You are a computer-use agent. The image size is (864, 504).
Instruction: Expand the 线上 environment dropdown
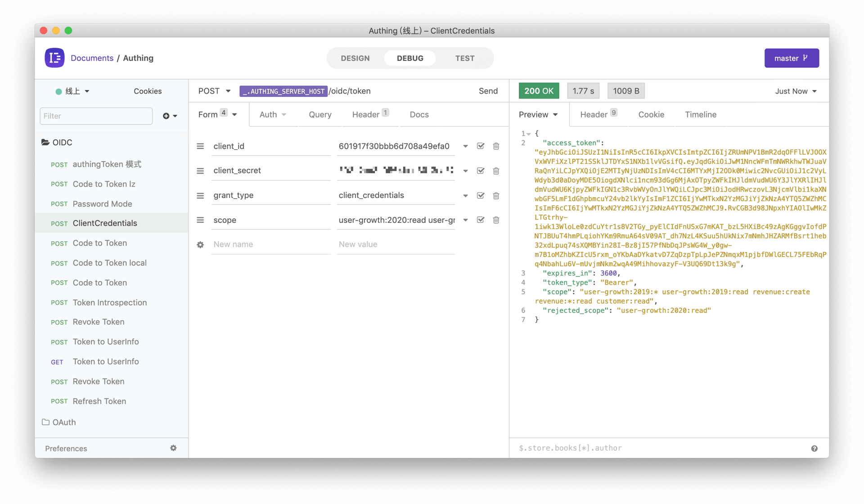[73, 91]
